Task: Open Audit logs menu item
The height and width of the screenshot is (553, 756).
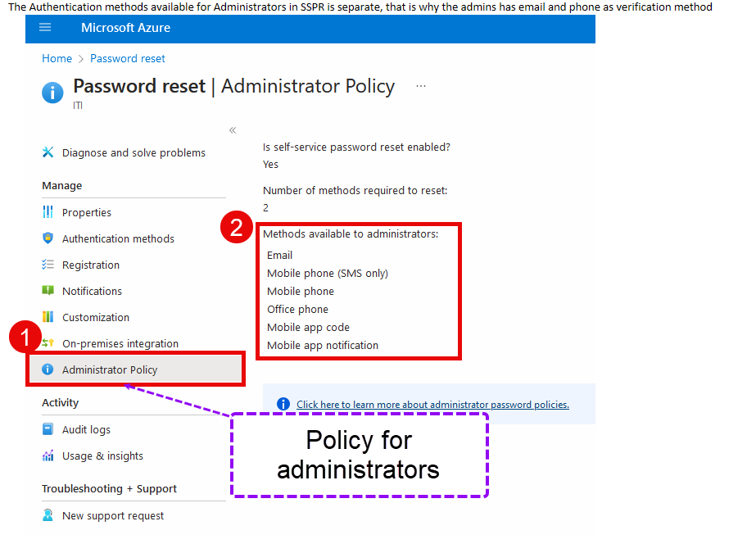Action: click(86, 429)
